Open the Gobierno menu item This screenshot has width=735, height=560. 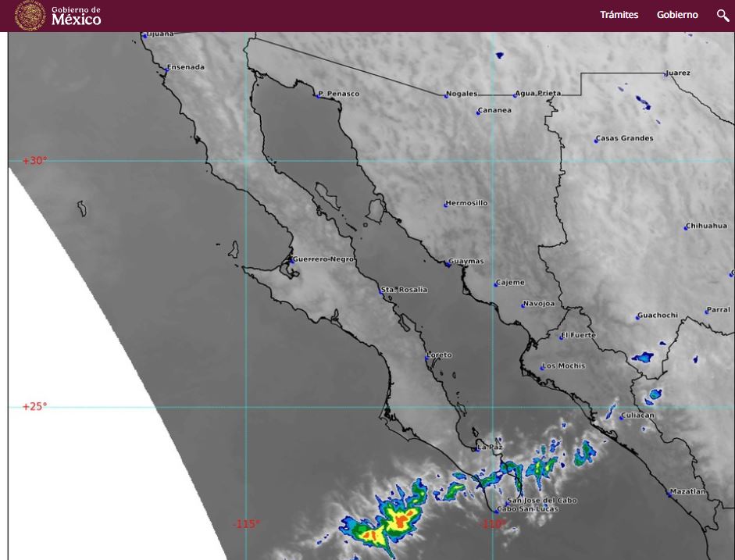point(677,15)
